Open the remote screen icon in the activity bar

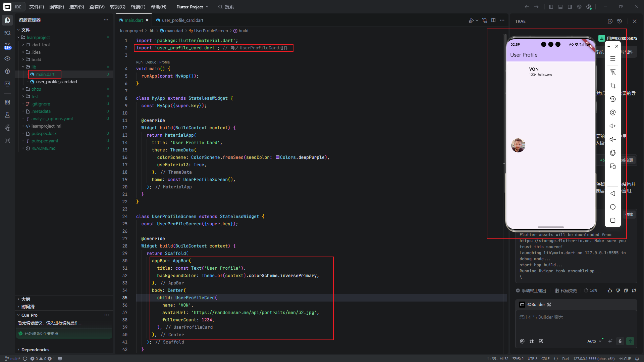point(7,84)
